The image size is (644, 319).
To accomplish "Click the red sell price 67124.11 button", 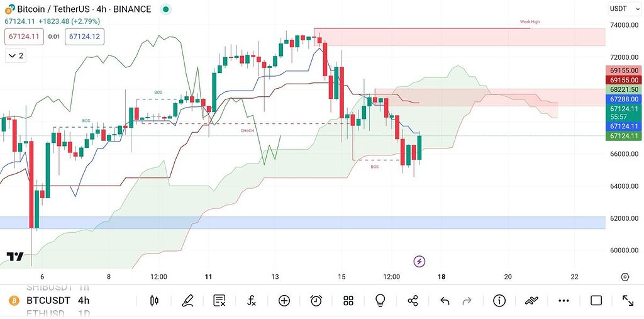I will click(x=22, y=36).
